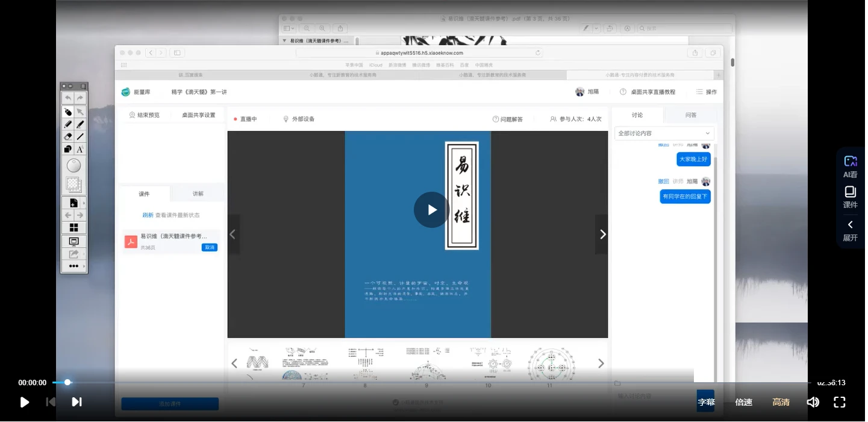Open the three-dot more options in the palette

[x=74, y=266]
